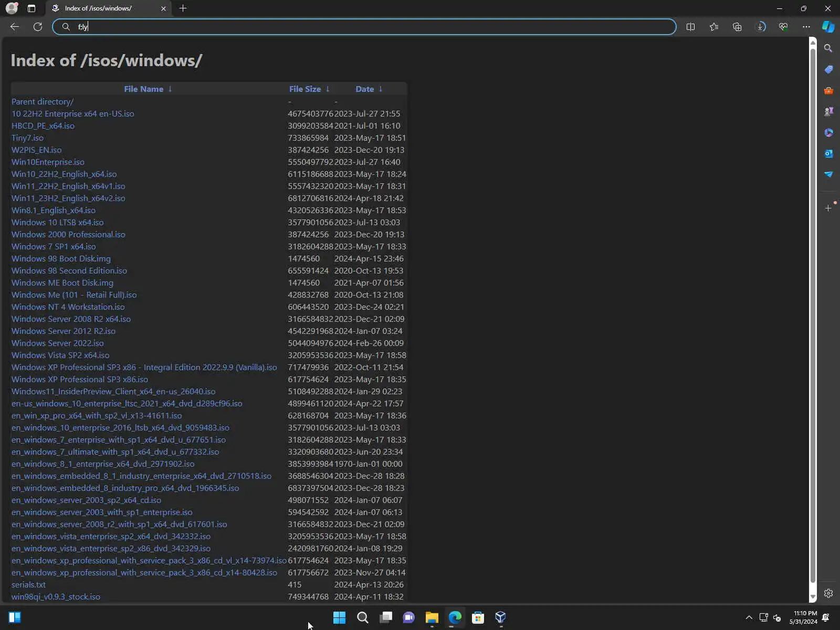Viewport: 840px width, 630px height.
Task: Show the Downloads panel
Action: tap(761, 27)
